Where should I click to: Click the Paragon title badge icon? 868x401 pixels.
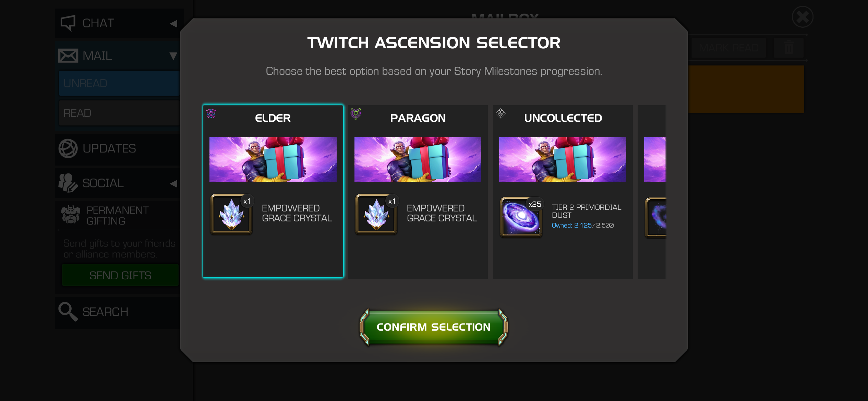point(356,113)
